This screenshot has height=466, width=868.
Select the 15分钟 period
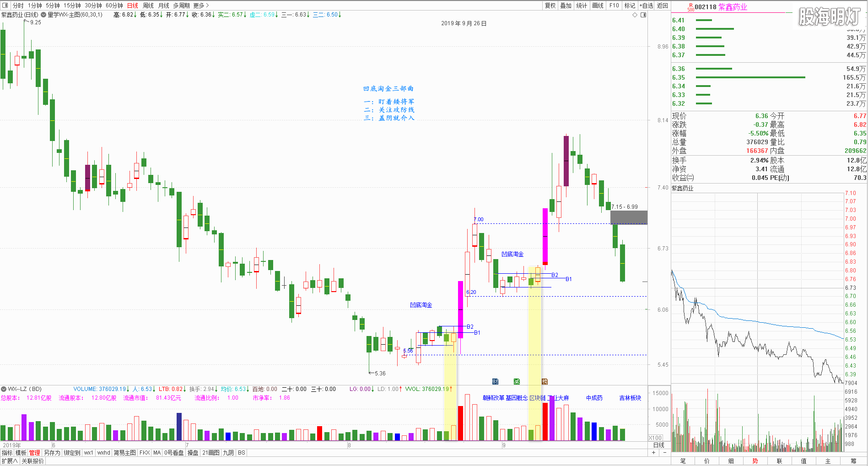72,5
